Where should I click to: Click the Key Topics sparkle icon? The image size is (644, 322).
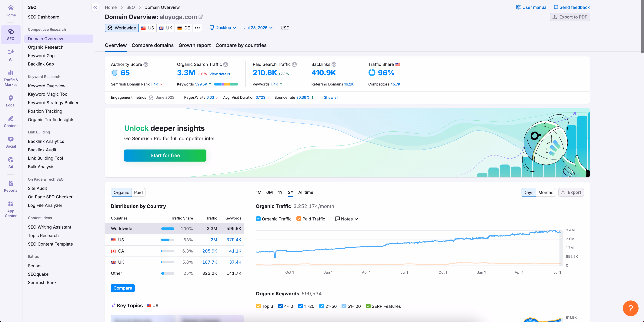[x=113, y=306]
